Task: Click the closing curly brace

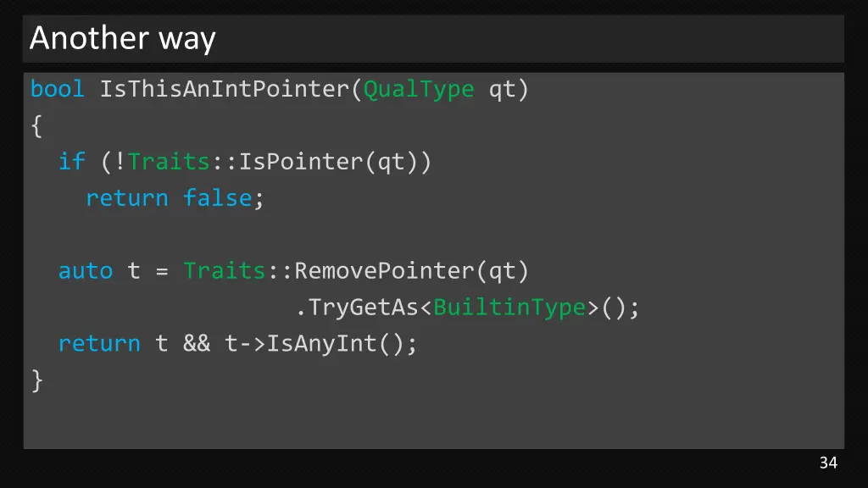Action: pyautogui.click(x=36, y=380)
